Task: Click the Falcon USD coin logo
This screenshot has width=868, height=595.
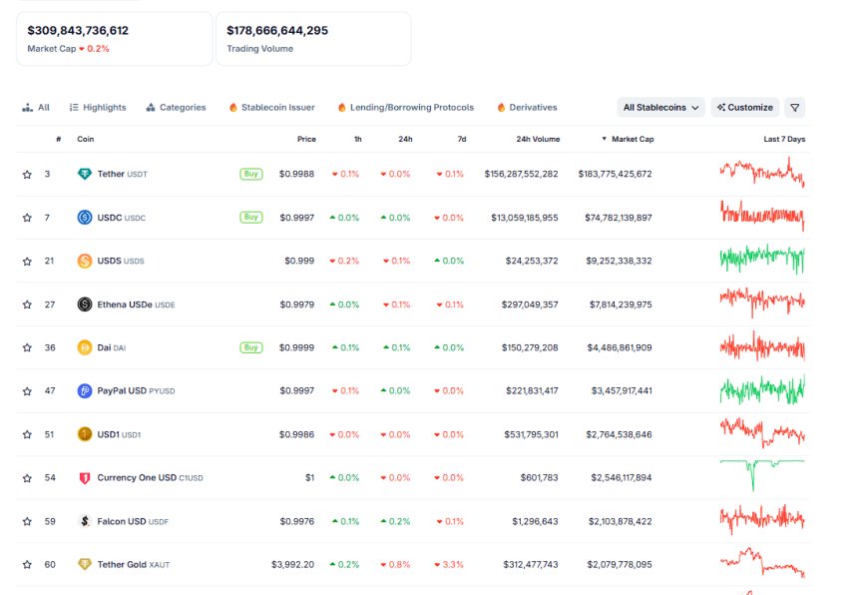Action: pos(84,521)
